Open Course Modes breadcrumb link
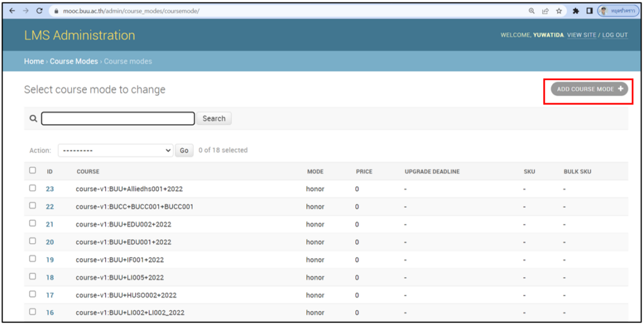 (x=74, y=61)
